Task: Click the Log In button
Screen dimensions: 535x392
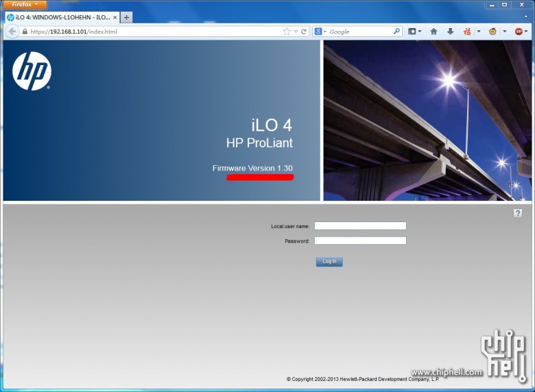Action: pyautogui.click(x=329, y=262)
